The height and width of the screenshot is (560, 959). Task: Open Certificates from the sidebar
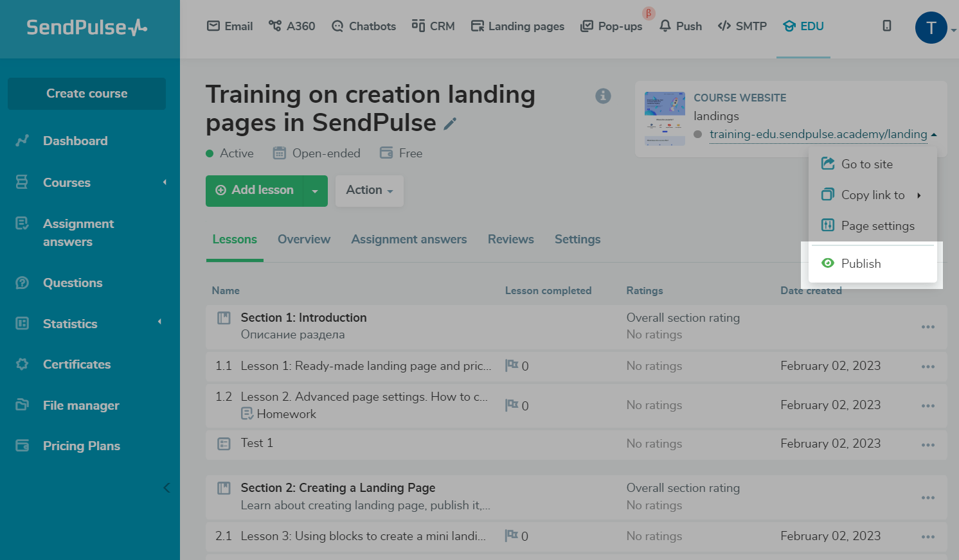click(76, 364)
